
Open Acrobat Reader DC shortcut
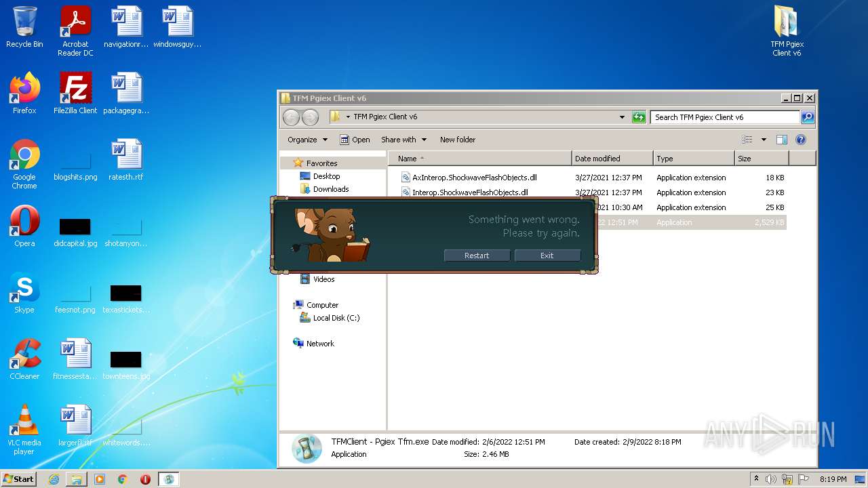coord(75,31)
